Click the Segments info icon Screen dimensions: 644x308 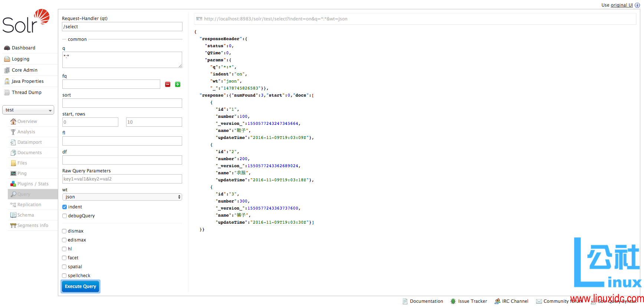pyautogui.click(x=13, y=226)
